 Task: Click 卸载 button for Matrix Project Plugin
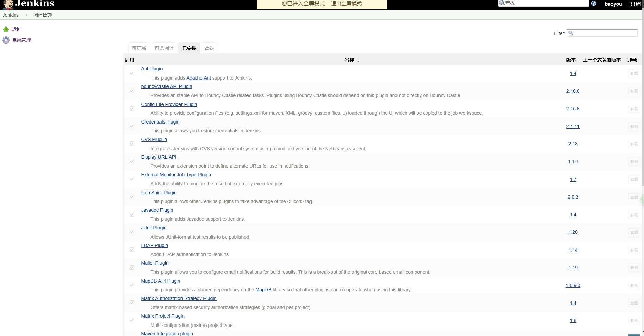pos(634,321)
